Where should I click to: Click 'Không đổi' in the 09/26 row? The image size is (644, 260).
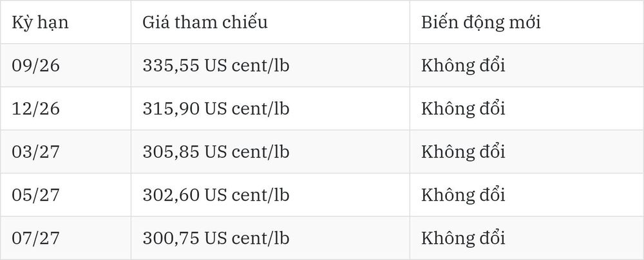463,65
